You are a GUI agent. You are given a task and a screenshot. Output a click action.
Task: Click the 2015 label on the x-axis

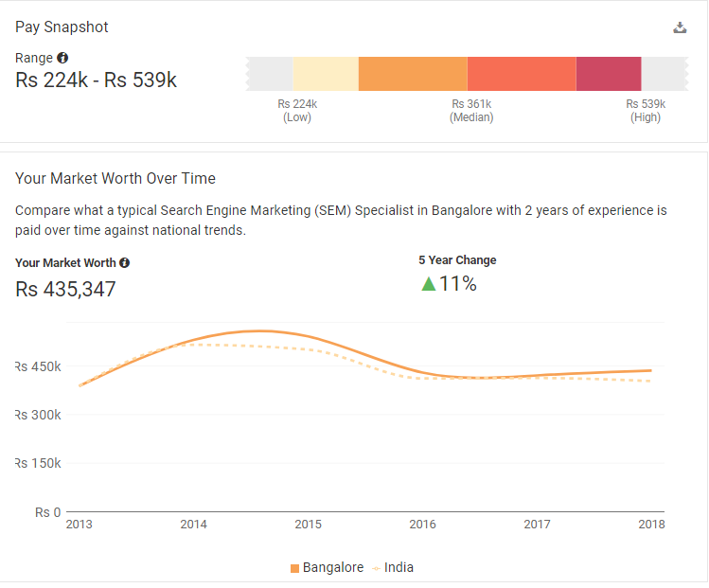[x=308, y=525]
